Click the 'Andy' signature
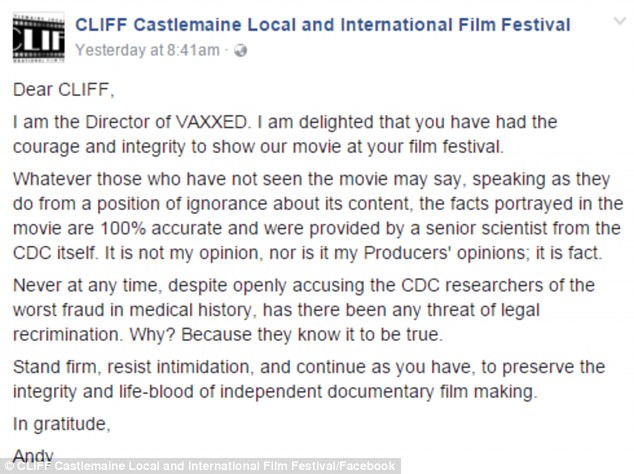This screenshot has height=474, width=634. point(33,453)
